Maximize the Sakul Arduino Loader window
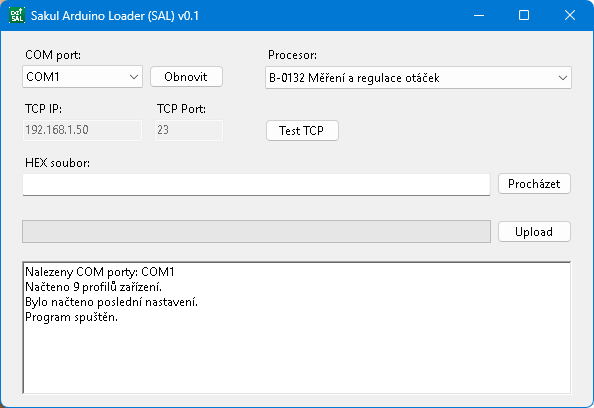The height and width of the screenshot is (408, 594). [524, 16]
